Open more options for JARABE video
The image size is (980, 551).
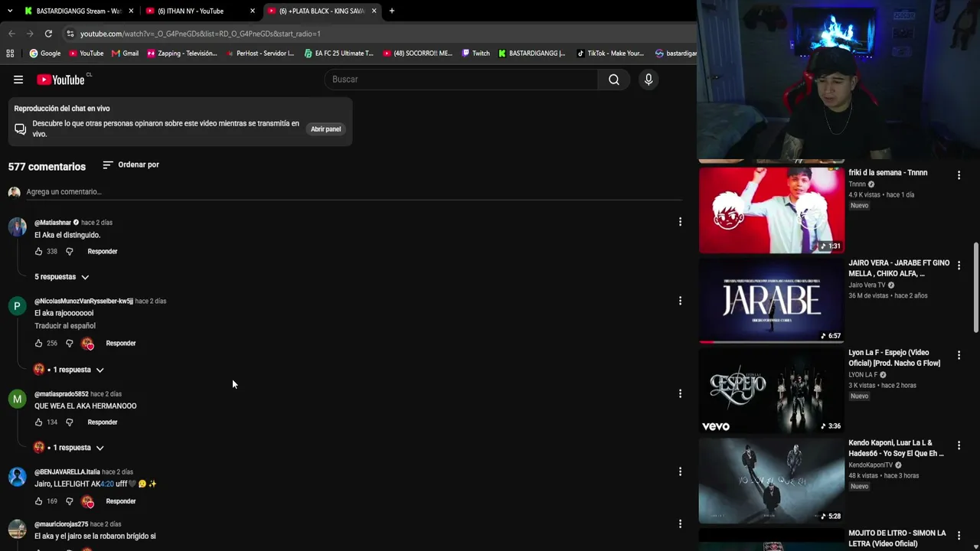click(959, 266)
